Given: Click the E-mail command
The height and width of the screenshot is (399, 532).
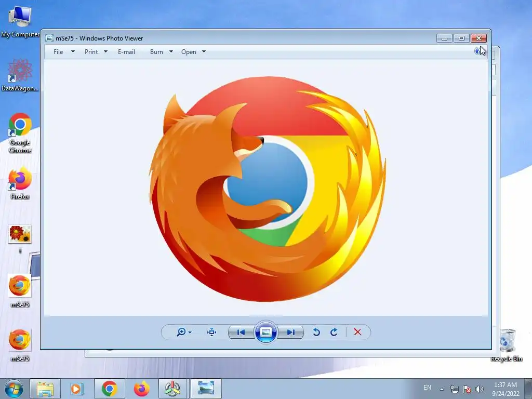Looking at the screenshot, I should 127,52.
